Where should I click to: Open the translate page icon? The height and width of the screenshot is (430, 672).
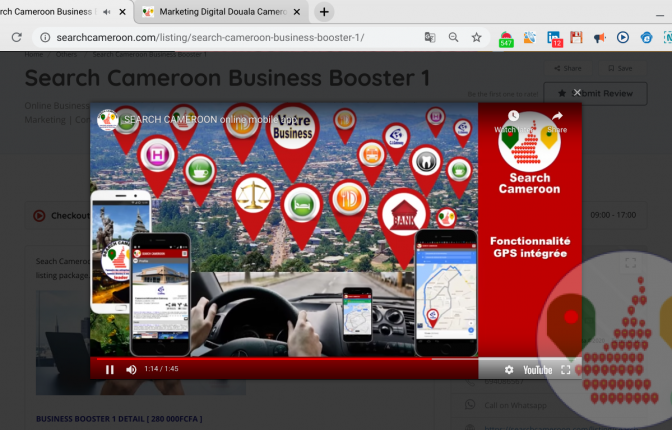(x=430, y=37)
